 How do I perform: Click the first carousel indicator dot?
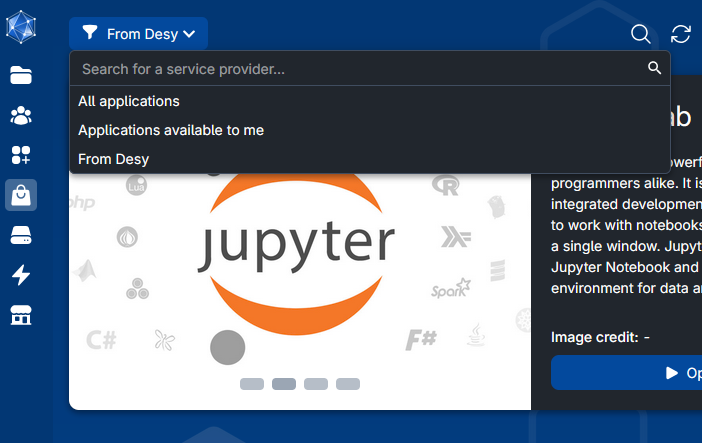(252, 384)
